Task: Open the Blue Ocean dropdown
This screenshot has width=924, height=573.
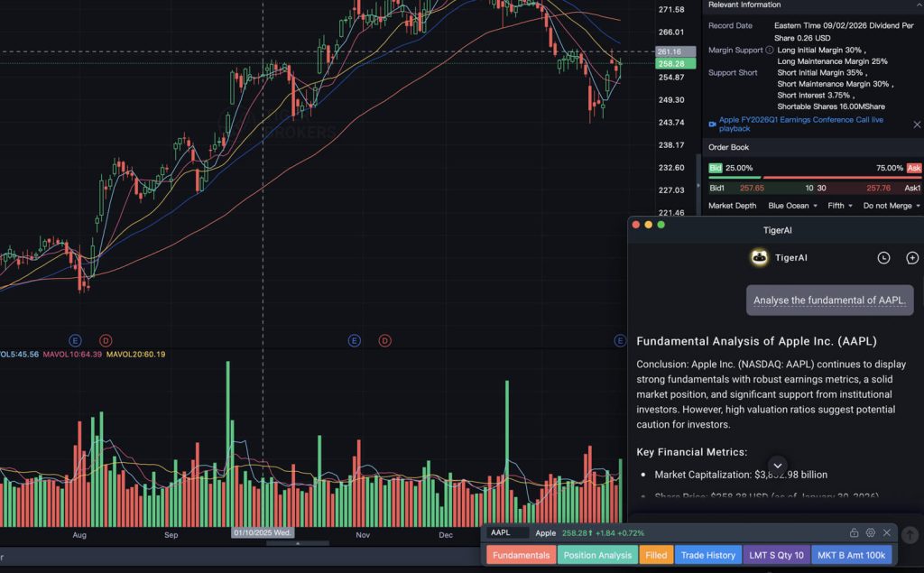Action: pyautogui.click(x=792, y=206)
